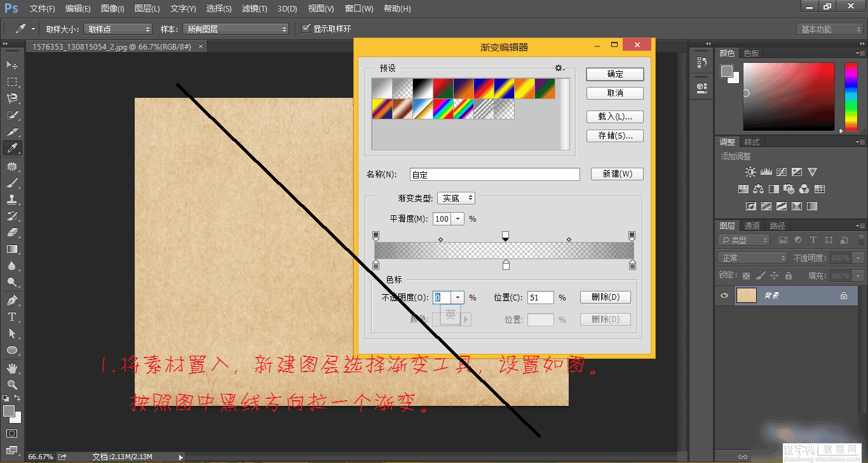Select the Ellipse shape tool
This screenshot has height=463, width=868.
12,350
